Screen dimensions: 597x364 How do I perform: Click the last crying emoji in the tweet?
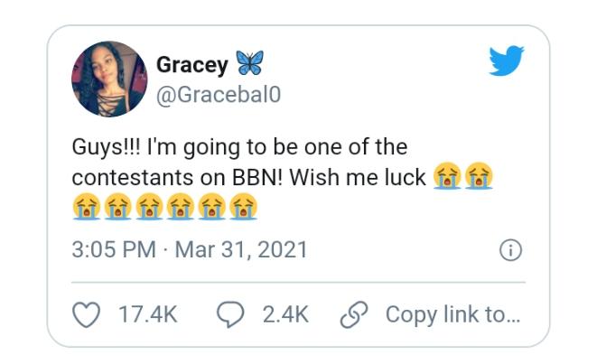tap(243, 209)
